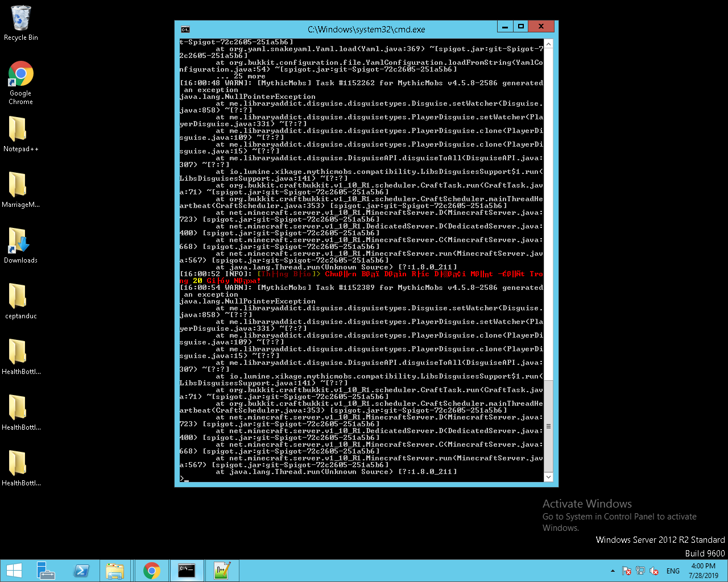Click the console vertical scrollbar thumb
The height and width of the screenshot is (582, 728).
click(x=548, y=426)
